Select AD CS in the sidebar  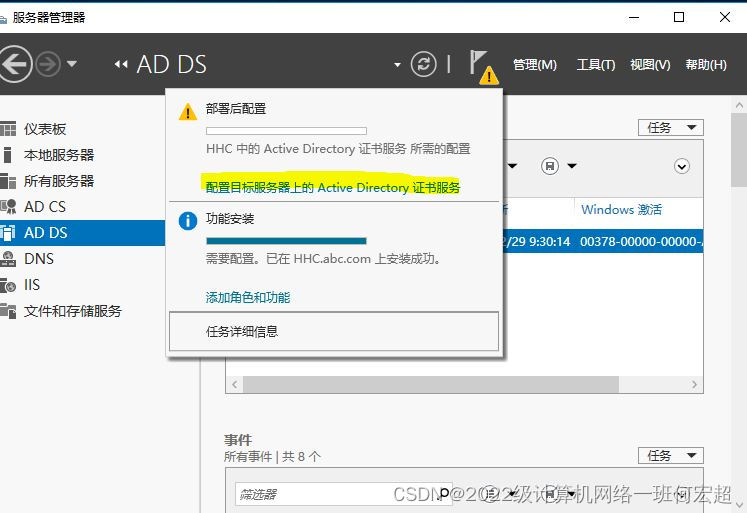(82, 207)
